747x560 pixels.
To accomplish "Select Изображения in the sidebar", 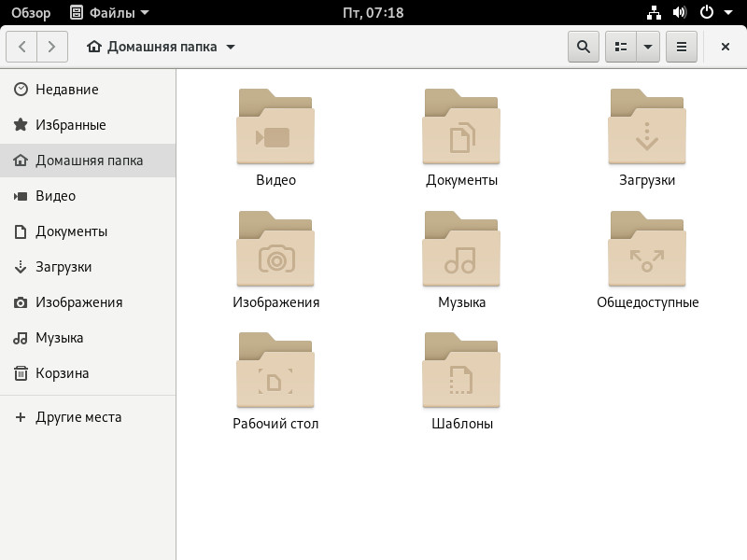I will point(88,302).
